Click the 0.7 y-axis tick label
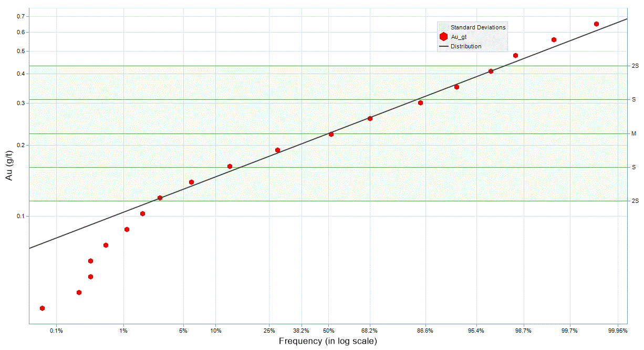 (x=21, y=16)
